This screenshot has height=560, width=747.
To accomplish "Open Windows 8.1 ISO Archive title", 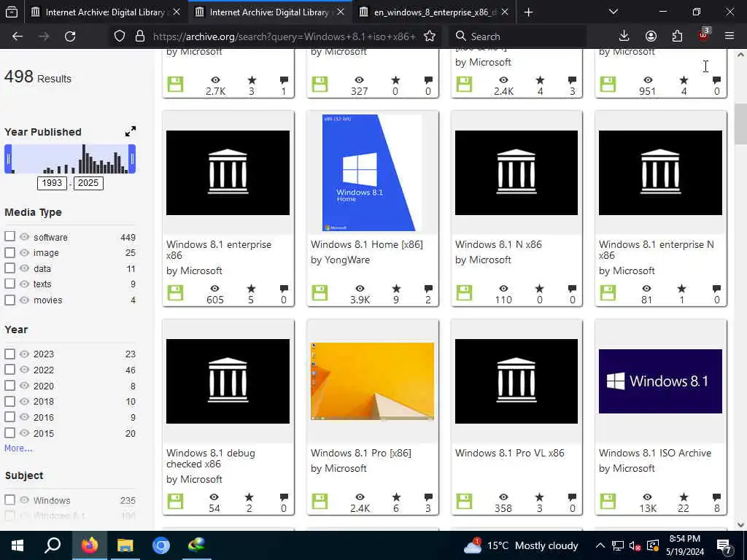I will point(655,453).
